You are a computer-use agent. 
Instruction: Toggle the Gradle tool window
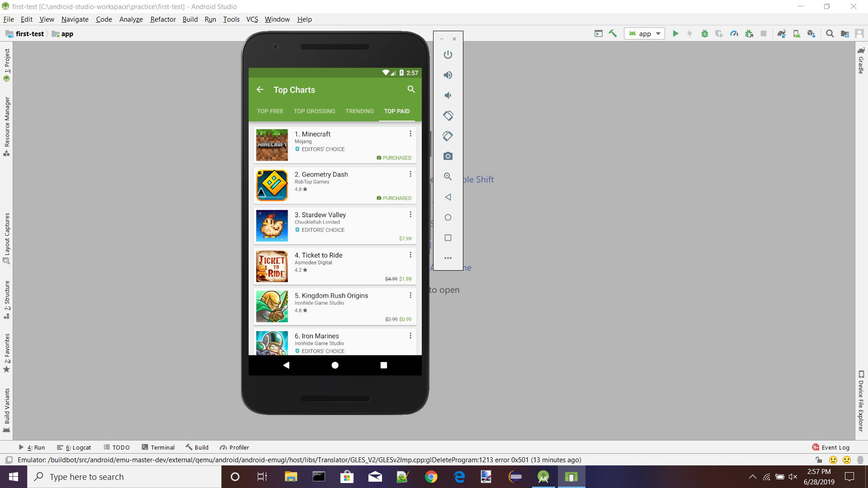pos(861,61)
